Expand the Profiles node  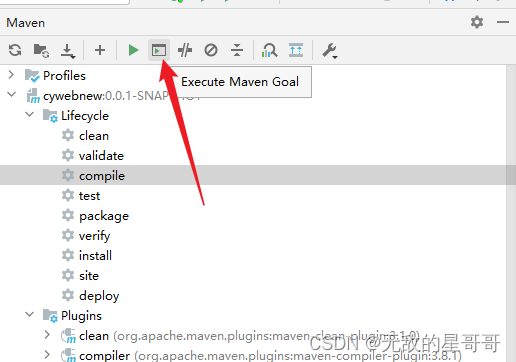click(11, 75)
